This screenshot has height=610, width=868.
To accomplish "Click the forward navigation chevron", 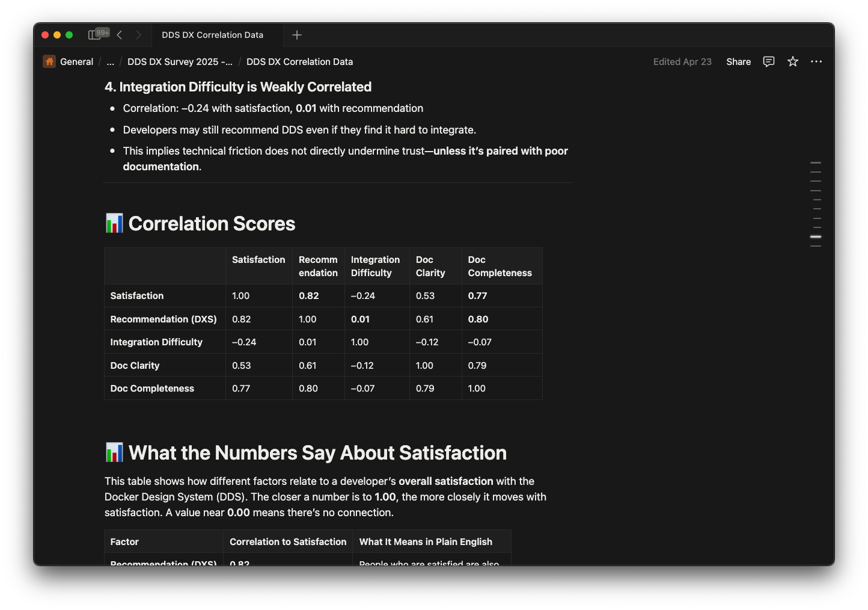I will point(139,35).
